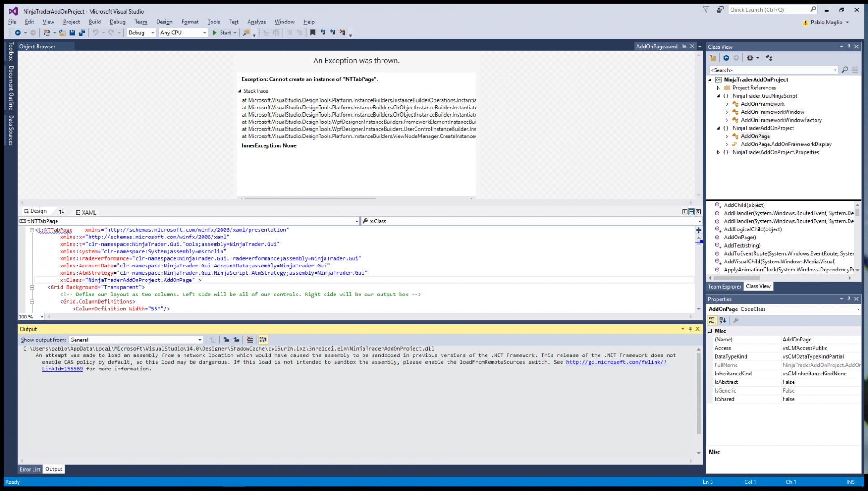The width and height of the screenshot is (868, 491).
Task: Open the Debug configuration dropdown
Action: [141, 33]
